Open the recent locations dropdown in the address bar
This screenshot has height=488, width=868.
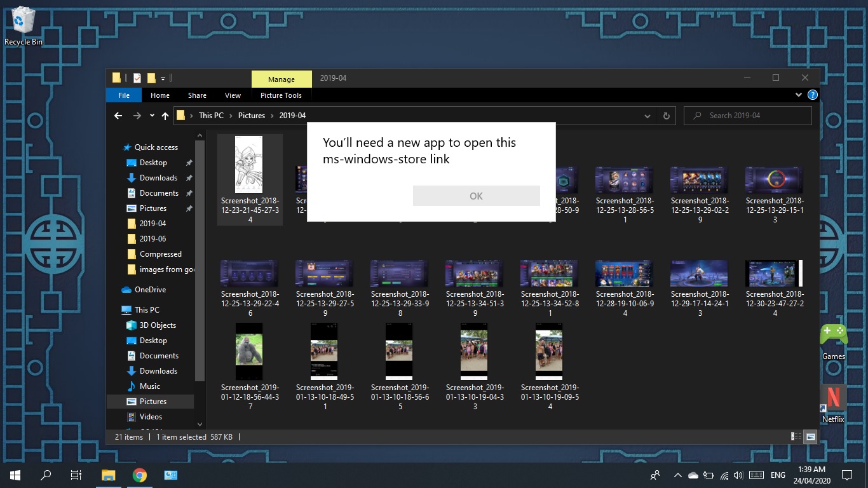(x=151, y=116)
